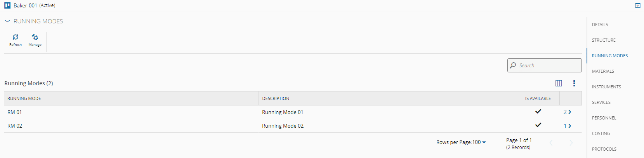Open the three-dot more options menu
This screenshot has width=644, height=158.
[574, 83]
